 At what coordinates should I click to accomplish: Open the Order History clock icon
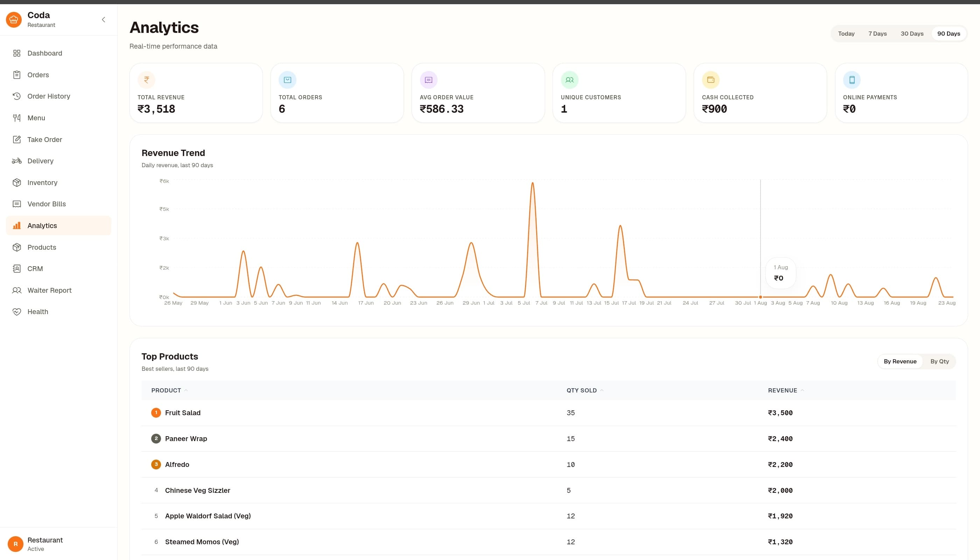click(x=16, y=96)
